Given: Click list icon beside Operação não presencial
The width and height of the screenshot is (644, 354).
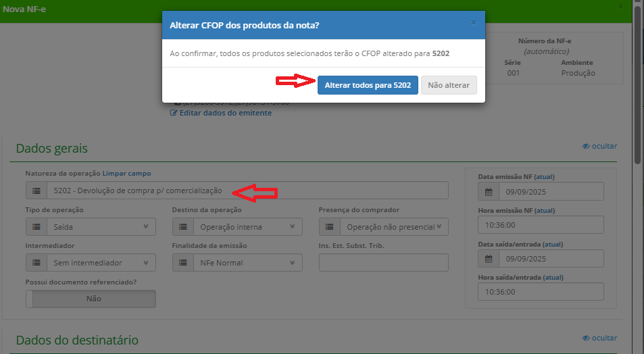Looking at the screenshot, I should (x=330, y=227).
